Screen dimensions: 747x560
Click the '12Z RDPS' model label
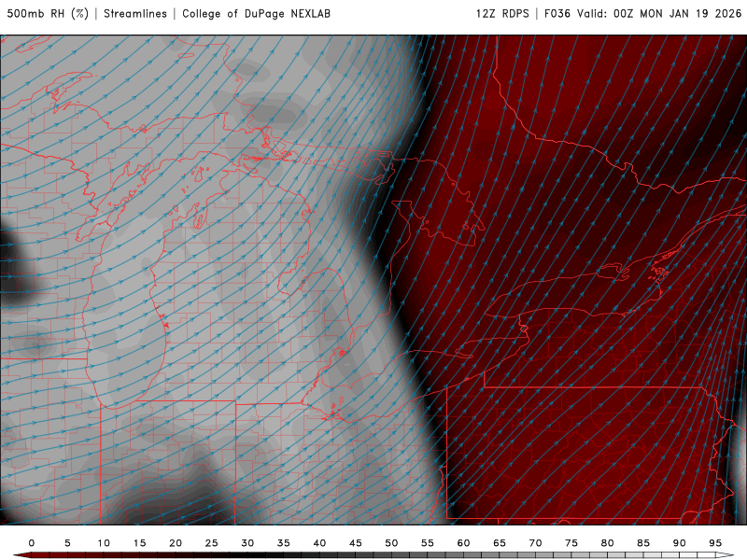502,14
